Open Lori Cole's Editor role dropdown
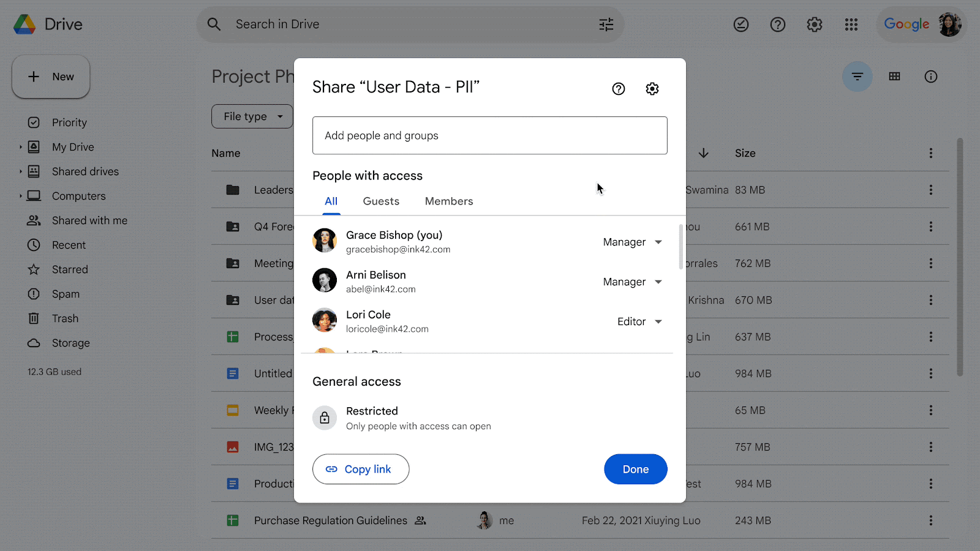Image resolution: width=980 pixels, height=551 pixels. (639, 321)
